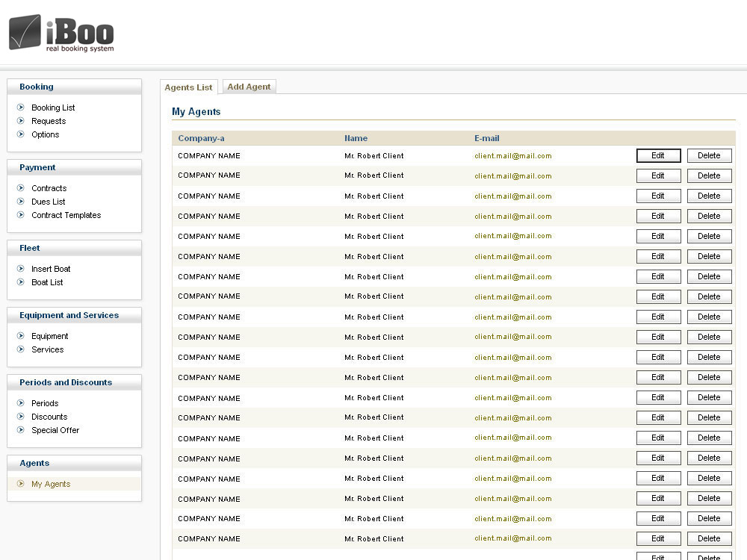Screen dimensions: 747x560
Task: Edit the first agent in list
Action: [x=658, y=155]
